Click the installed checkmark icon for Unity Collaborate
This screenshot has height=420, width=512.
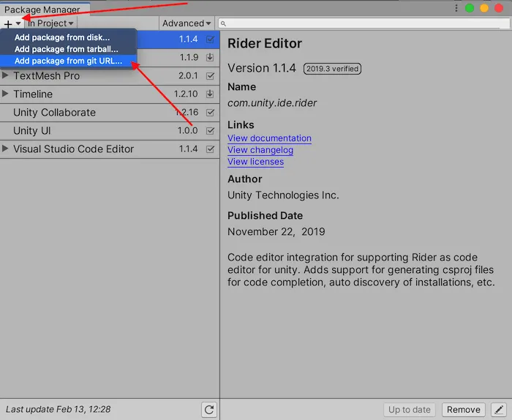pyautogui.click(x=210, y=113)
